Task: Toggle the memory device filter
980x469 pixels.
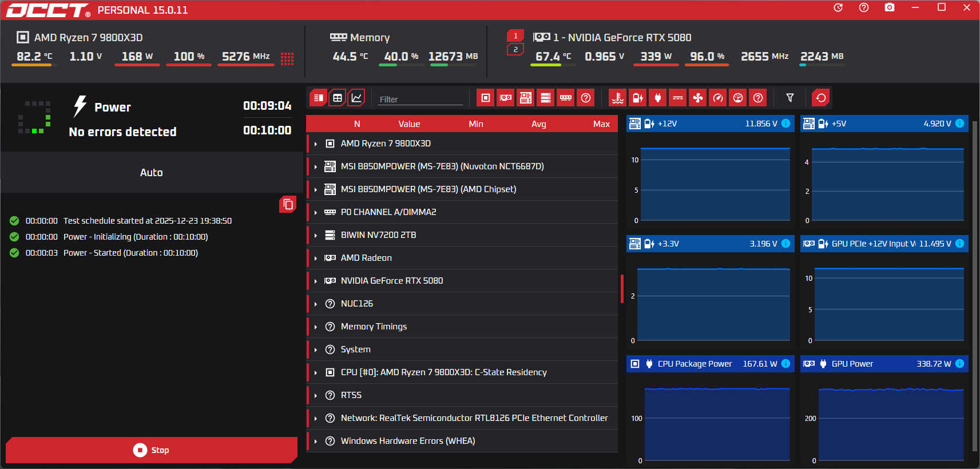Action: (x=566, y=98)
